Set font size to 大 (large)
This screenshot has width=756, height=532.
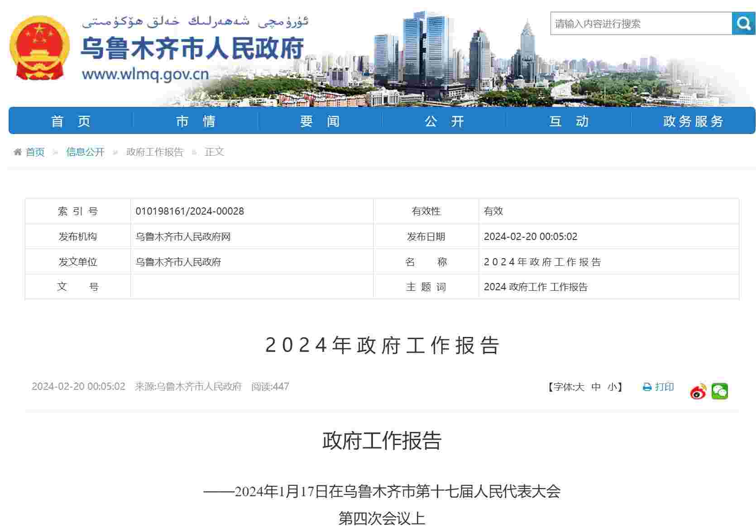(x=580, y=387)
